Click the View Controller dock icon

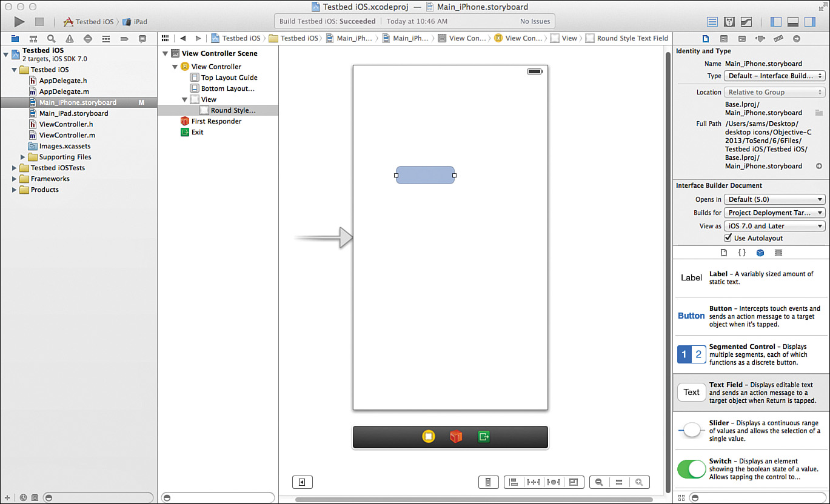(x=429, y=436)
